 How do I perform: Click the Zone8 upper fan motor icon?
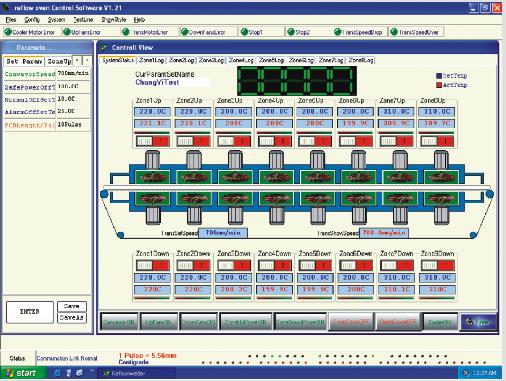click(x=441, y=159)
